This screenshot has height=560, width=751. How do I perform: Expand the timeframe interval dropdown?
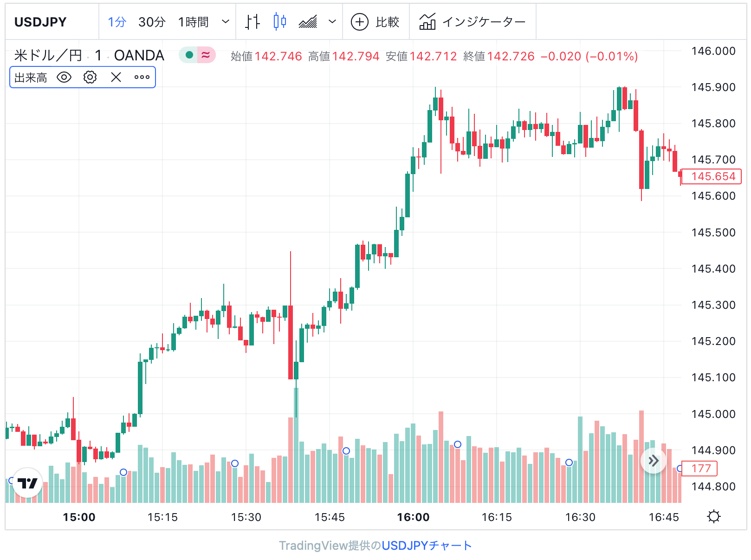pyautogui.click(x=226, y=22)
